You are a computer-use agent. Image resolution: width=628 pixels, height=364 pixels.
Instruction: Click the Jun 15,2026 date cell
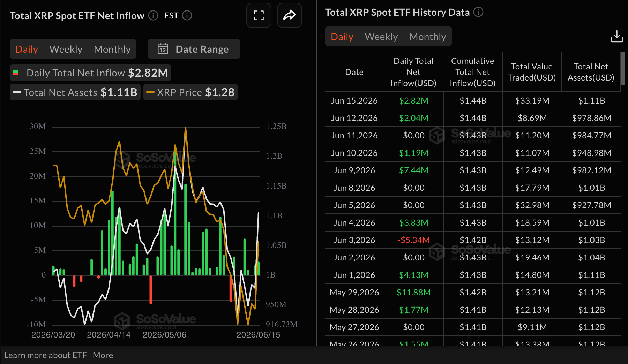[x=354, y=101]
